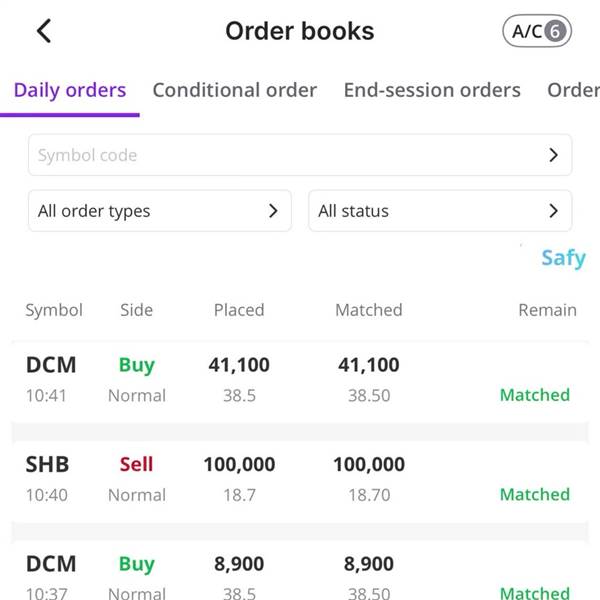Tap the back arrow icon
This screenshot has height=600, width=600.
click(44, 31)
